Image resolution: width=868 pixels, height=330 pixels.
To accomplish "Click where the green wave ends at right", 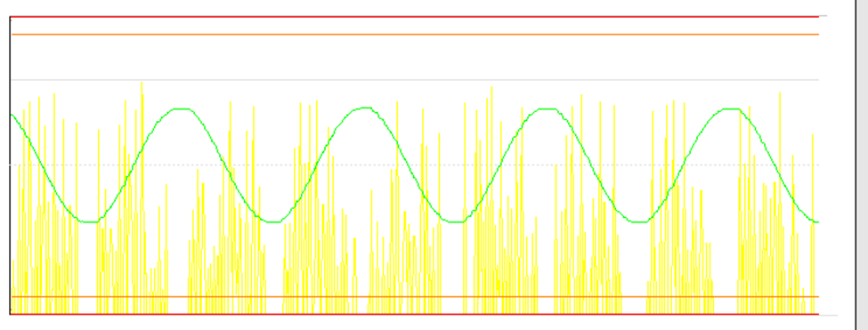I will point(817,221).
